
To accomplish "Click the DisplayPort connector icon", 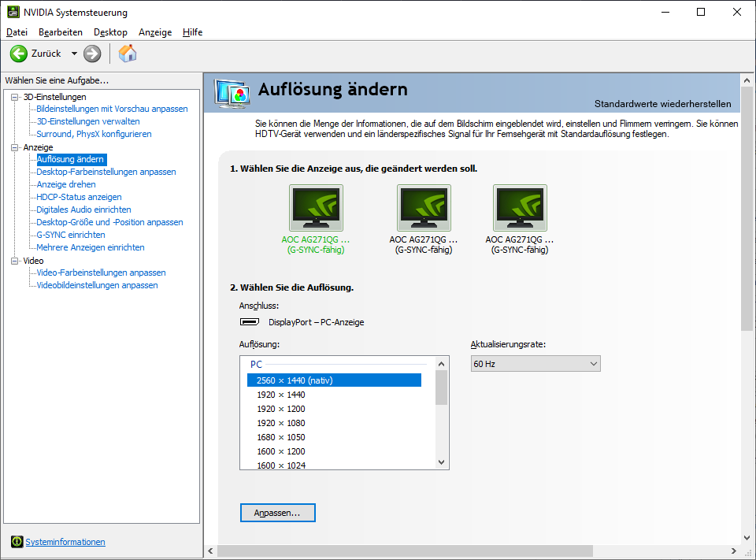I will 250,321.
